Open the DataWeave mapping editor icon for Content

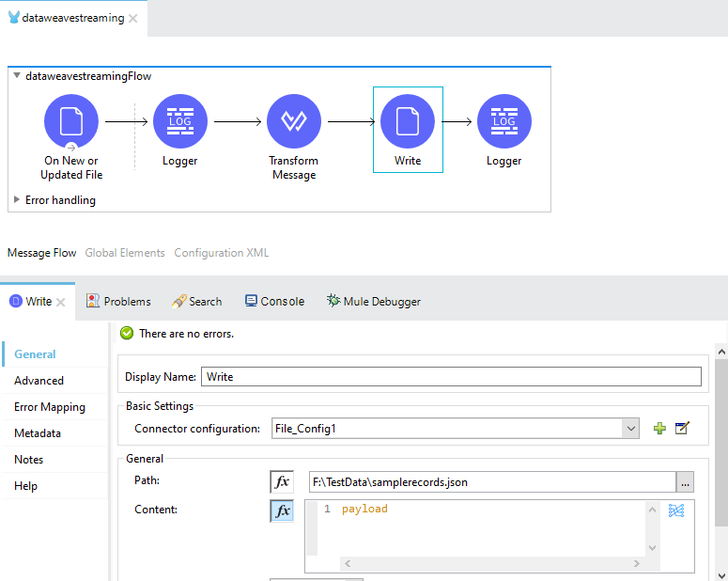(x=676, y=510)
